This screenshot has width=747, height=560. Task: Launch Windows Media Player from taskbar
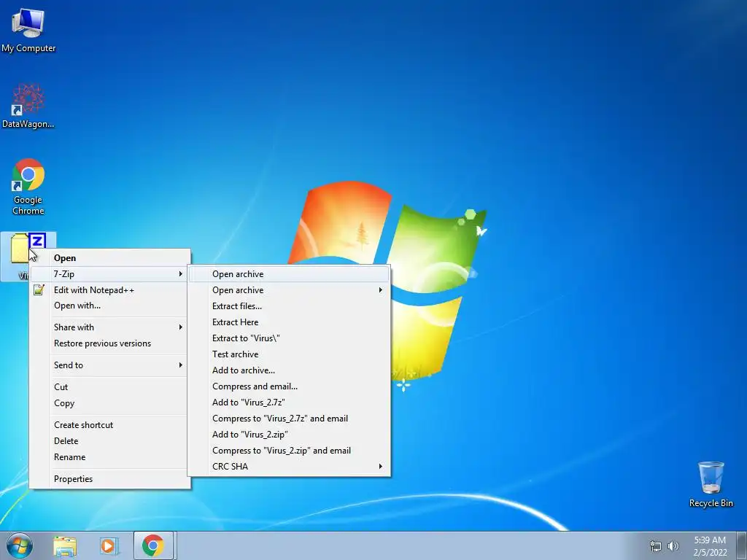(109, 545)
